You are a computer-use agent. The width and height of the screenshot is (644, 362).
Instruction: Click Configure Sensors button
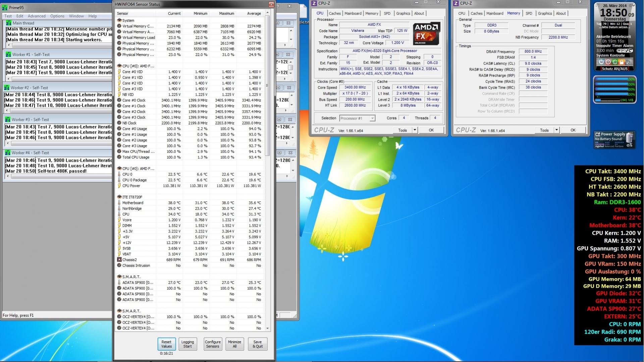pos(213,344)
